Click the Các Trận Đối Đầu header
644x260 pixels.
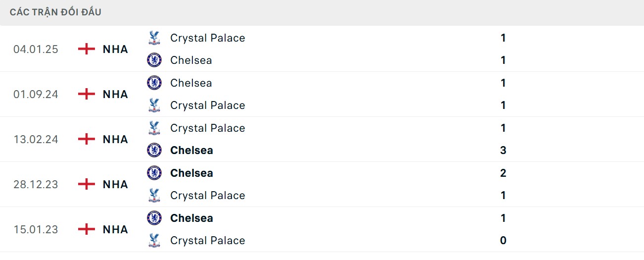(55, 12)
